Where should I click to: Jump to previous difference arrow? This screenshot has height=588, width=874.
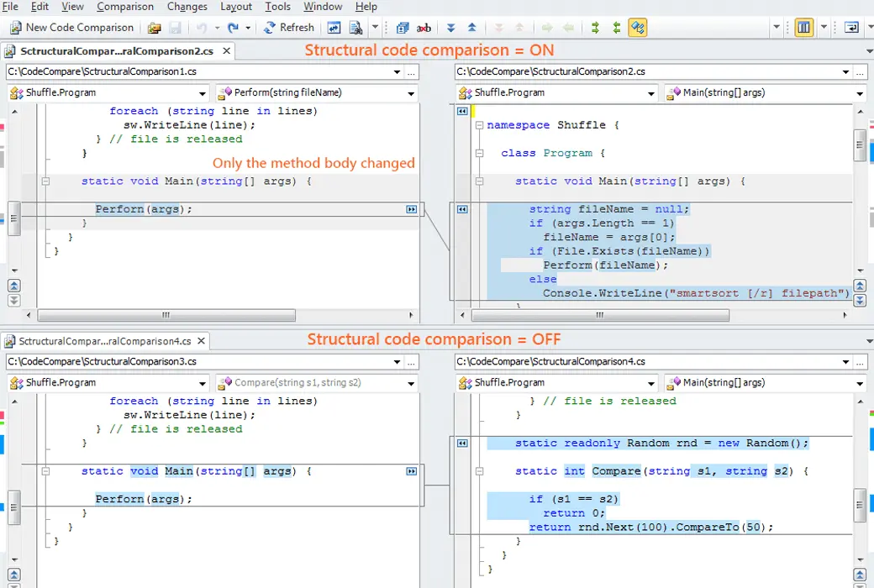click(472, 28)
